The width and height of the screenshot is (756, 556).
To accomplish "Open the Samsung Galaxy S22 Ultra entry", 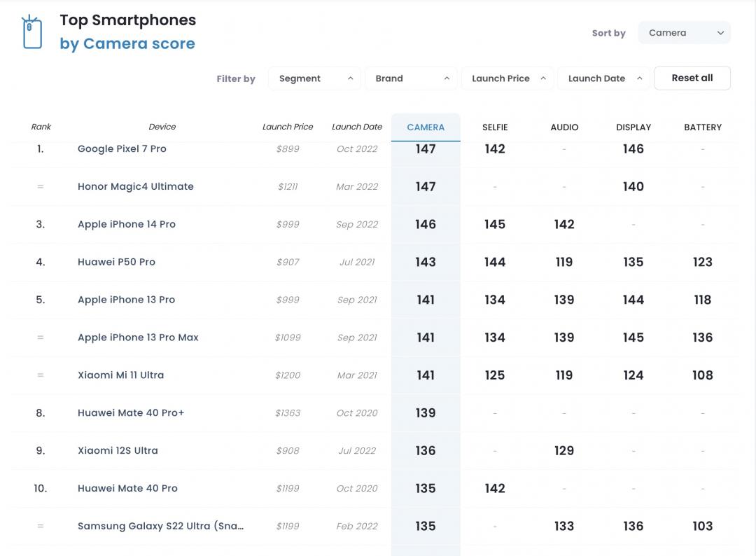I will tap(160, 526).
